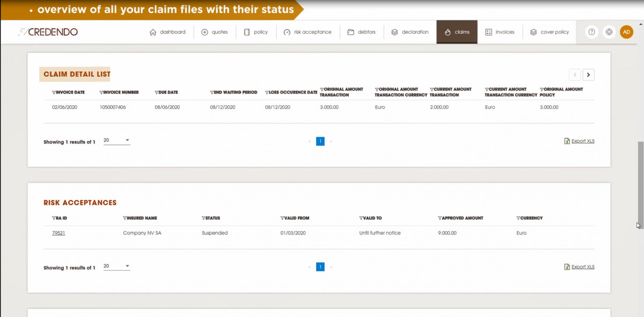Filter by Current Amount Transaction Currency column
The width and height of the screenshot is (644, 317).
[487, 89]
